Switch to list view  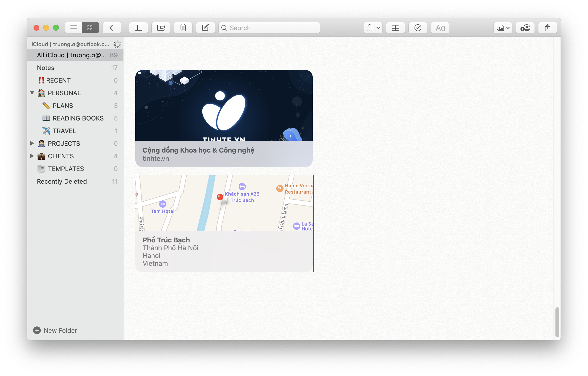click(74, 28)
